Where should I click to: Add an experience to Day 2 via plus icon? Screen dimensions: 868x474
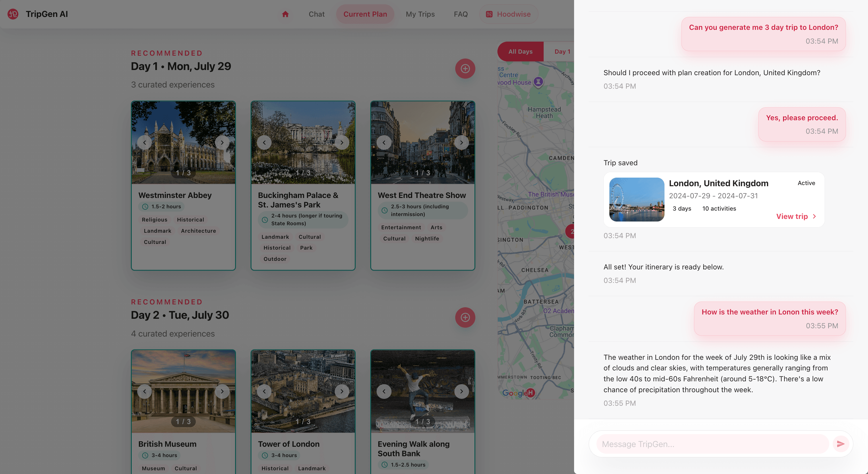pos(465,317)
